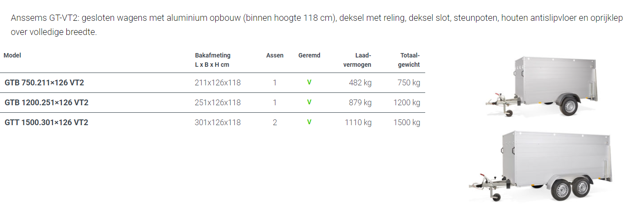Click the green braked checkmark for GTB 750
The image size is (644, 222).
pyautogui.click(x=309, y=82)
